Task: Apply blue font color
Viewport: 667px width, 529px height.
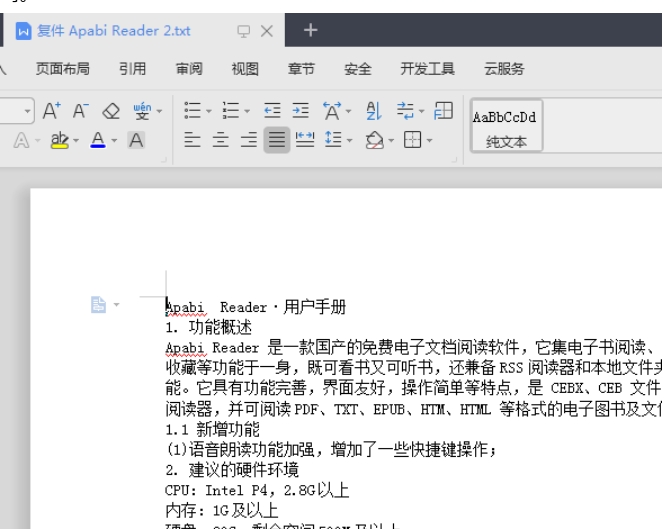Action: pos(98,140)
